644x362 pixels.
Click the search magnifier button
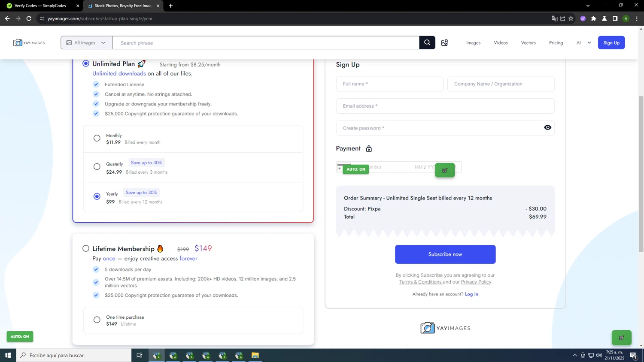[427, 42]
